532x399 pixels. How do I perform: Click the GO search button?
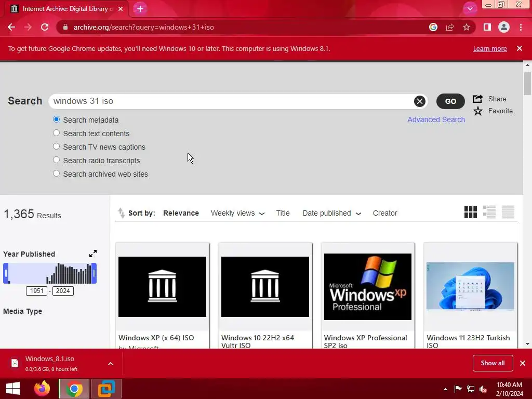coord(450,101)
